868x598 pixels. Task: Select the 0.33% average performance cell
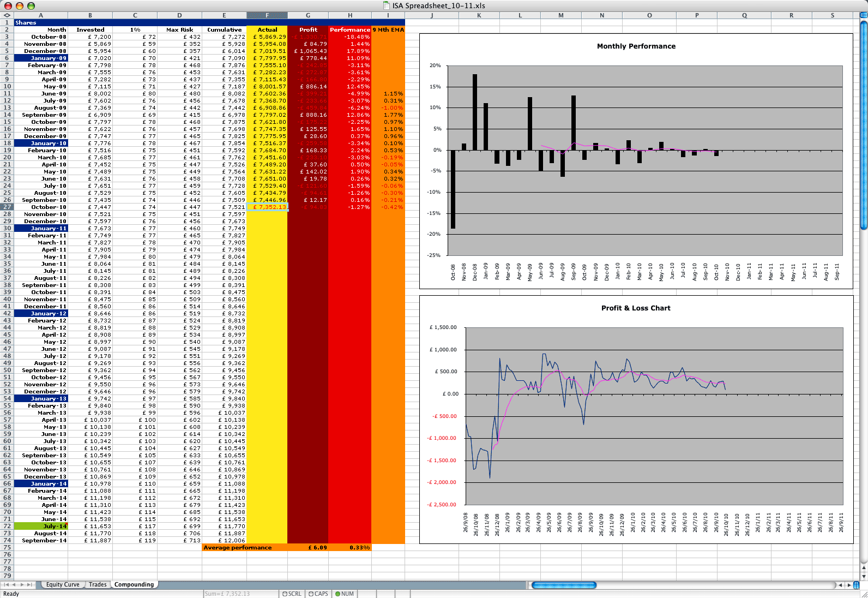point(350,547)
